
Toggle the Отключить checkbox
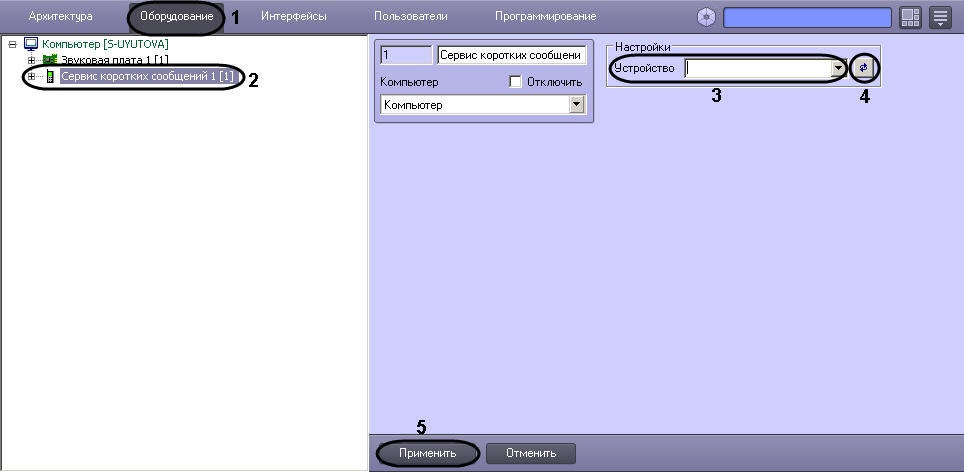click(x=516, y=82)
